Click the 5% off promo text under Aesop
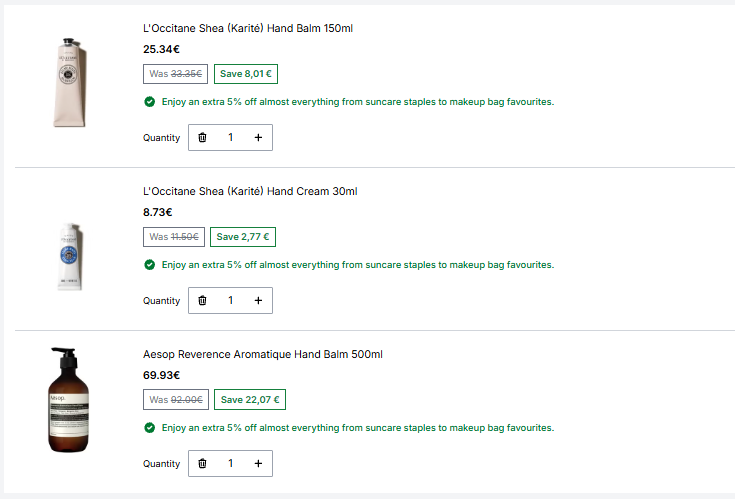The image size is (735, 499). pyautogui.click(x=358, y=428)
